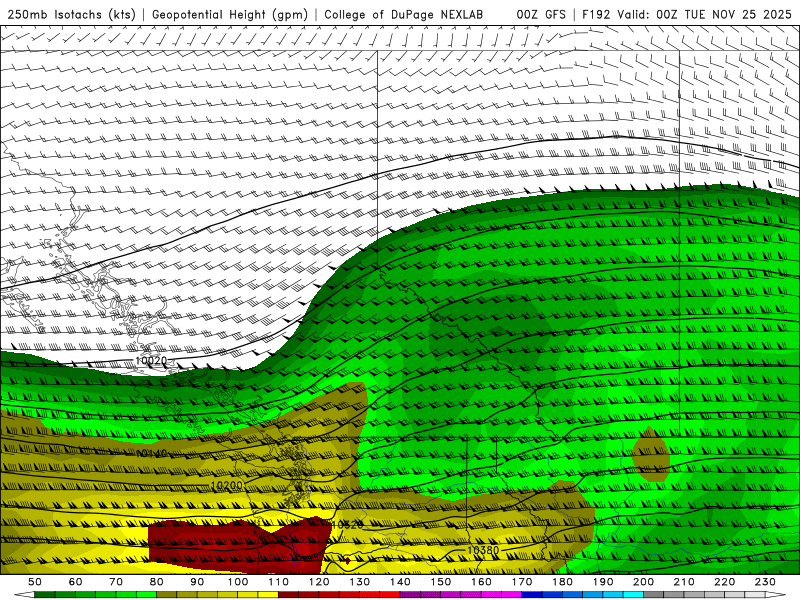Click the 210 value on the color scale
800x600 pixels.
pos(684,582)
